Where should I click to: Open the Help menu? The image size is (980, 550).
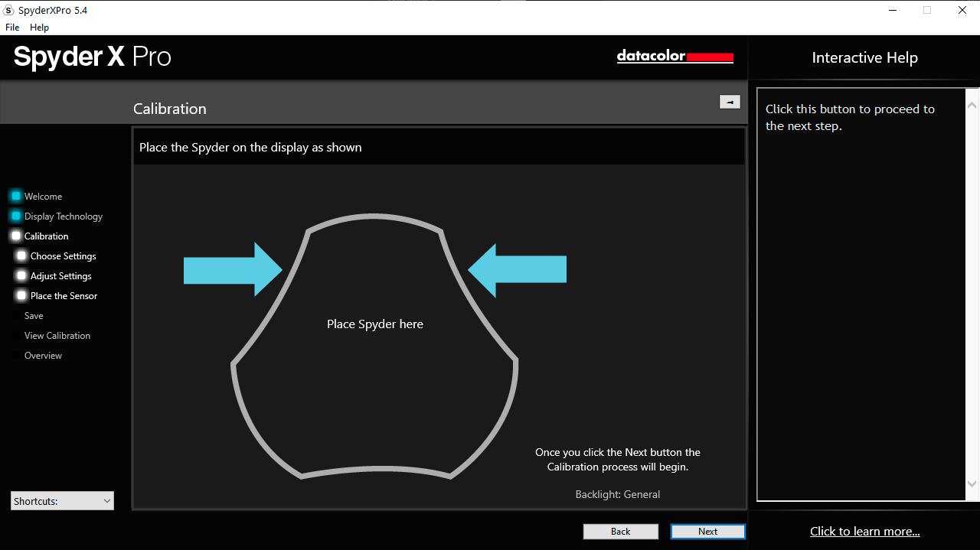pyautogui.click(x=39, y=28)
